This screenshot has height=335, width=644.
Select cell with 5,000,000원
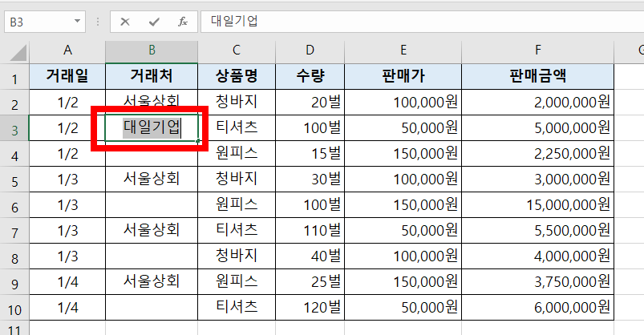537,127
